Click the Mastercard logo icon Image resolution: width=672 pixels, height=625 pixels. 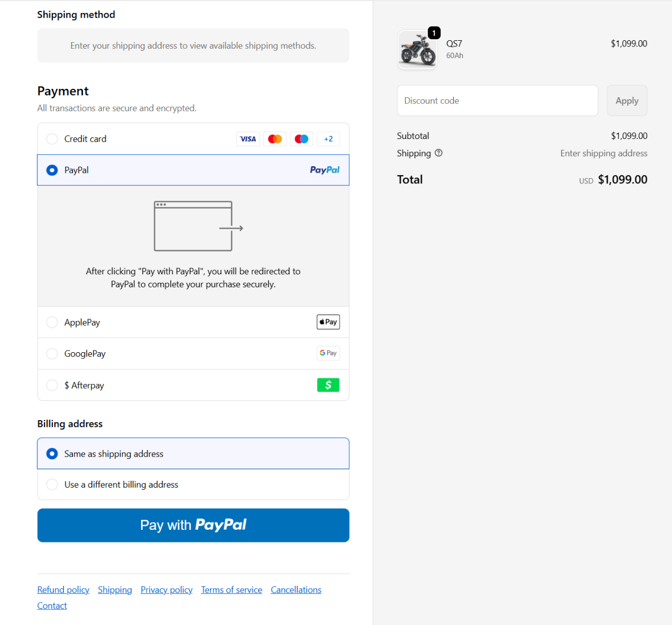coord(275,139)
